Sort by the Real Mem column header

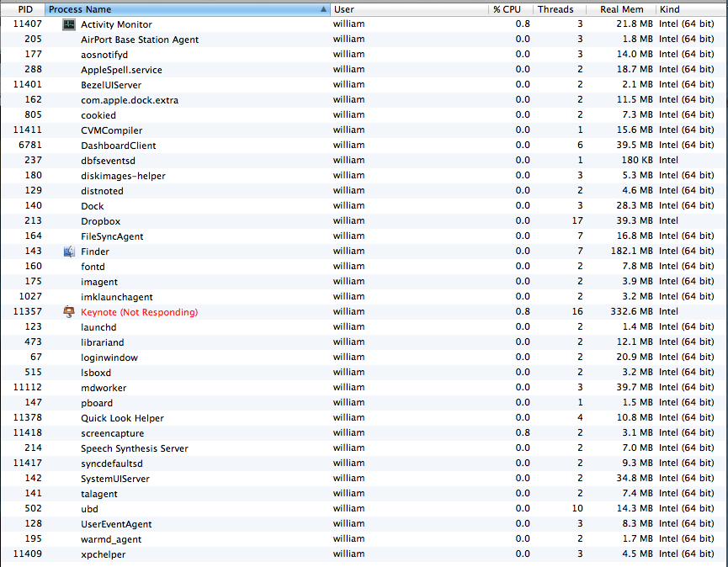(x=621, y=9)
